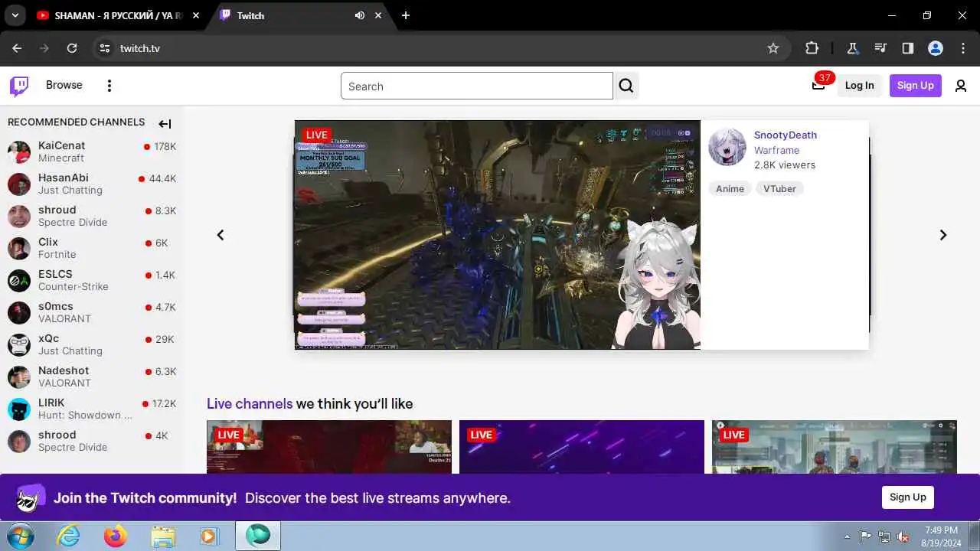Show the previous featured stream in the carousel
The width and height of the screenshot is (980, 551).
click(x=220, y=235)
